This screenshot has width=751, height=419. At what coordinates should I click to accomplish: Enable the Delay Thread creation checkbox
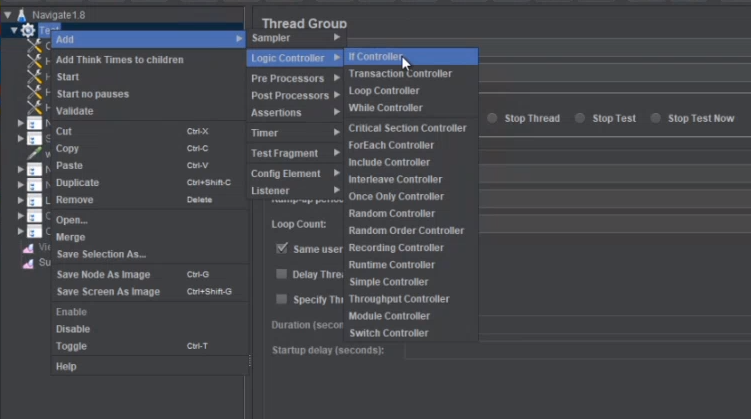point(282,274)
